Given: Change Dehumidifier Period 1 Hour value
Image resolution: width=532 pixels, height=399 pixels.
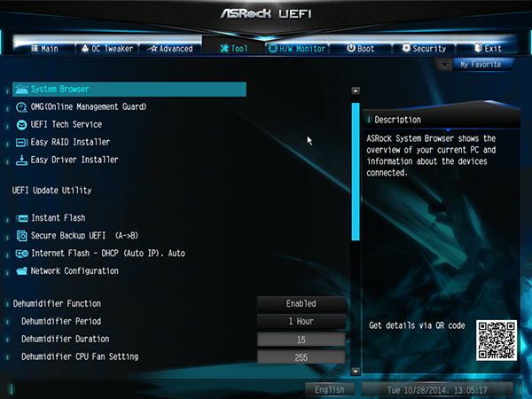Looking at the screenshot, I should tap(301, 321).
